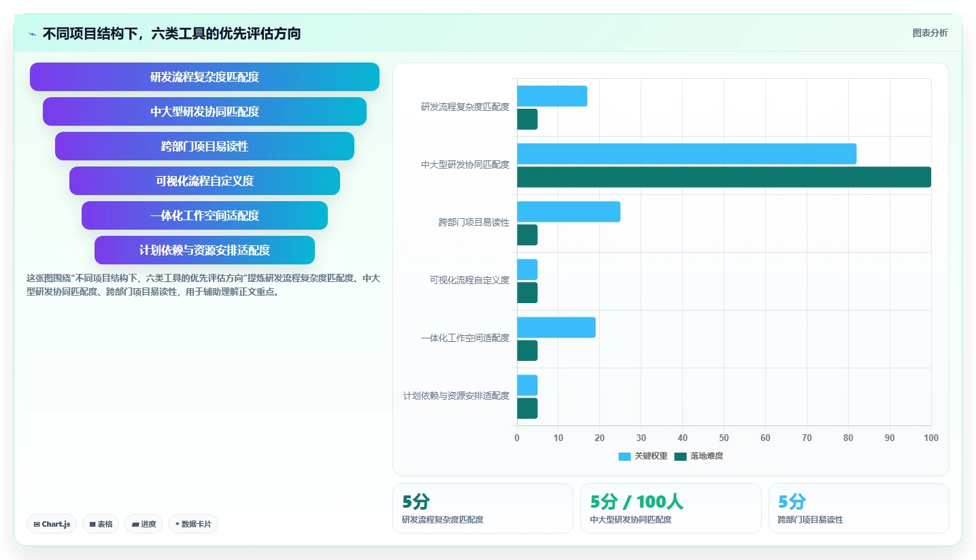This screenshot has height=560, width=976.
Task: Click the chart y-axis label 可视化流程自定义度
Action: (x=469, y=280)
